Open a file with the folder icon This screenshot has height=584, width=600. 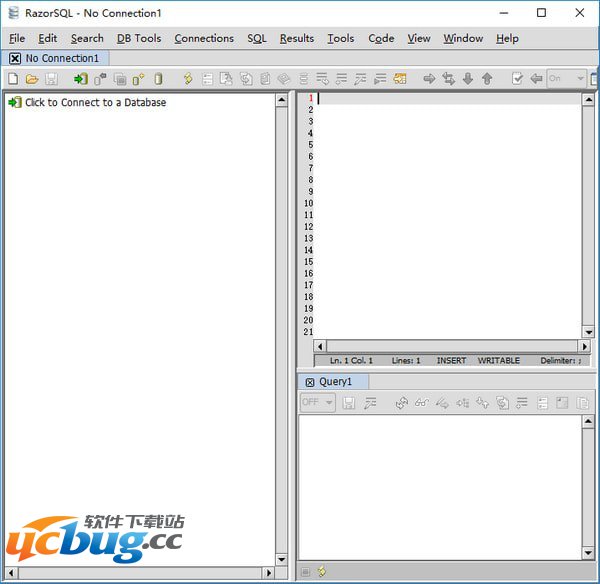[x=32, y=79]
